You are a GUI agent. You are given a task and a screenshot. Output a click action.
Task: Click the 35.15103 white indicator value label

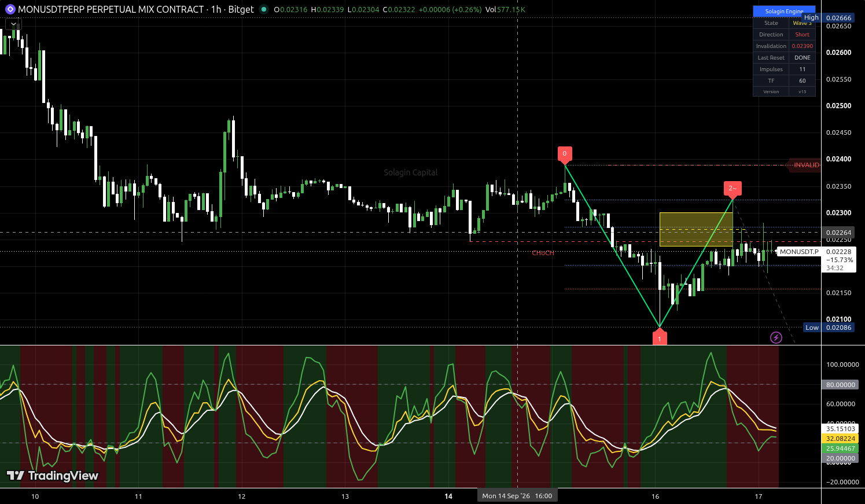click(840, 429)
